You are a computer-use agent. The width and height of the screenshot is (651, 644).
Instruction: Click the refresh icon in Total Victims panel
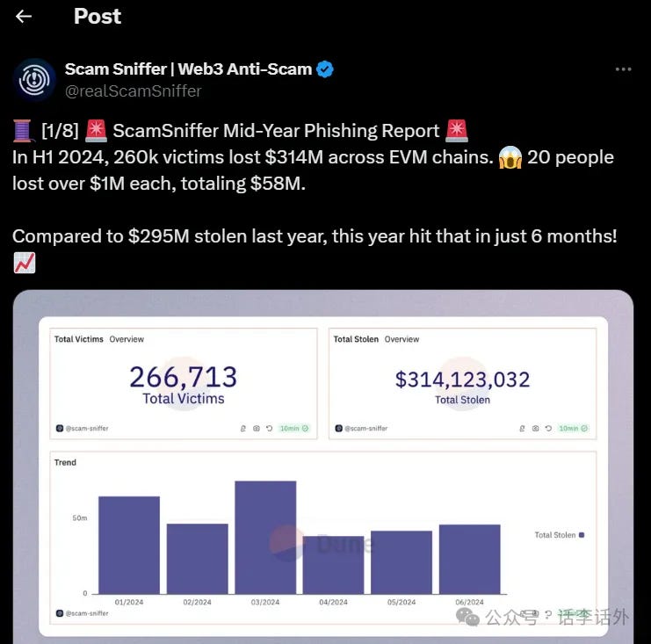pyautogui.click(x=268, y=429)
